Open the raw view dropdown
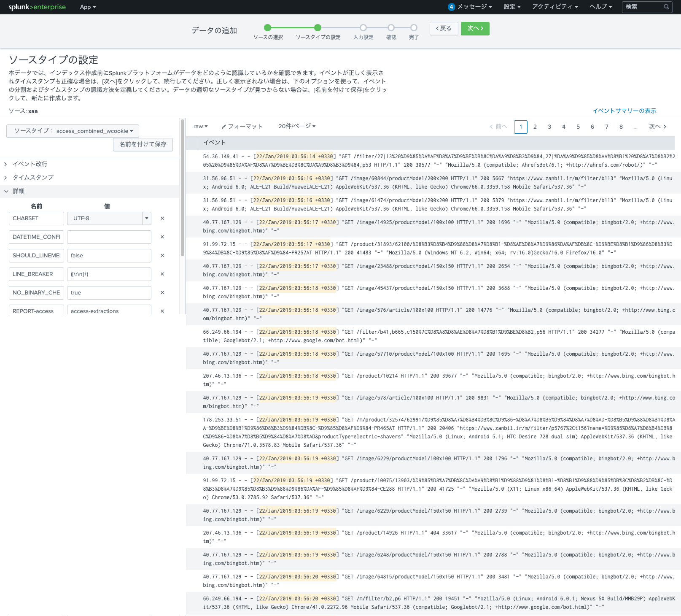The image size is (681, 616). point(201,127)
